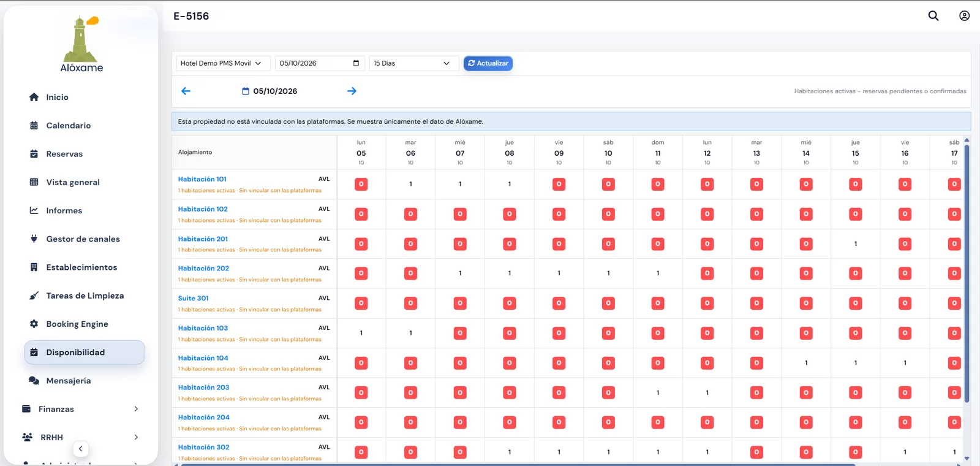Click Habitación 202 red zero for lun 05
The height and width of the screenshot is (466, 980).
[x=361, y=273]
